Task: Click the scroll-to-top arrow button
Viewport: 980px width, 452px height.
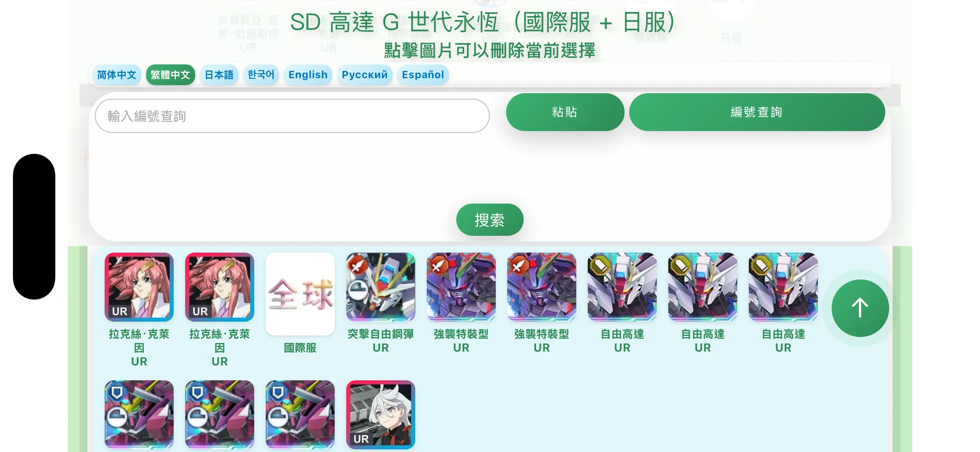Action: [860, 308]
